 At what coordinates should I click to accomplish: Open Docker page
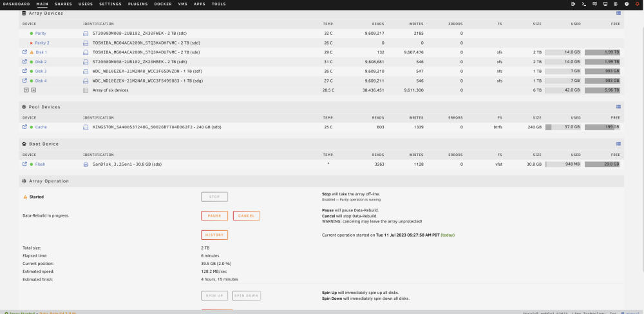click(163, 4)
